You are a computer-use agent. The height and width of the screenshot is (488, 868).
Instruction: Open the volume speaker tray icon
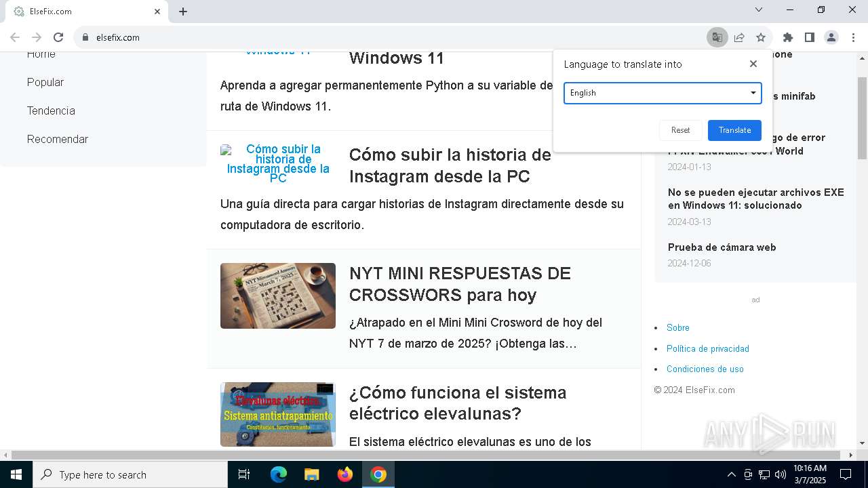point(781,474)
